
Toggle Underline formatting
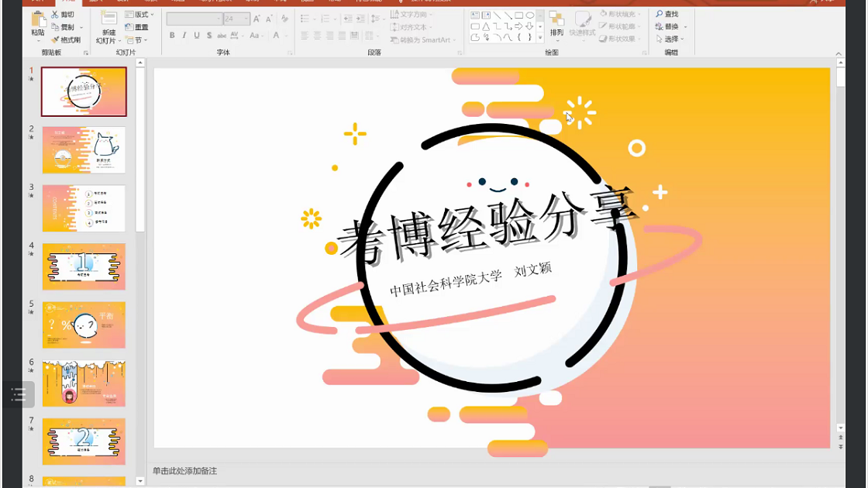click(197, 36)
